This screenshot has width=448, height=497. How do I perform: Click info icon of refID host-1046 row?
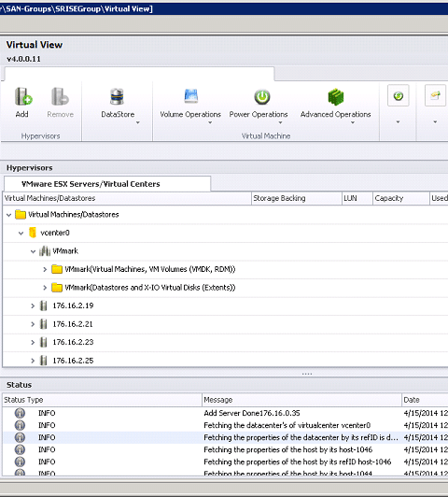20,461
